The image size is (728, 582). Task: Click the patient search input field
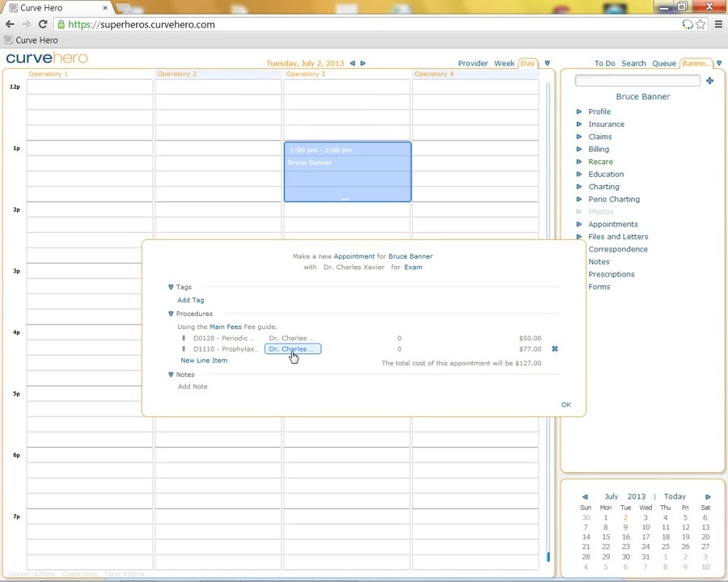click(x=637, y=81)
